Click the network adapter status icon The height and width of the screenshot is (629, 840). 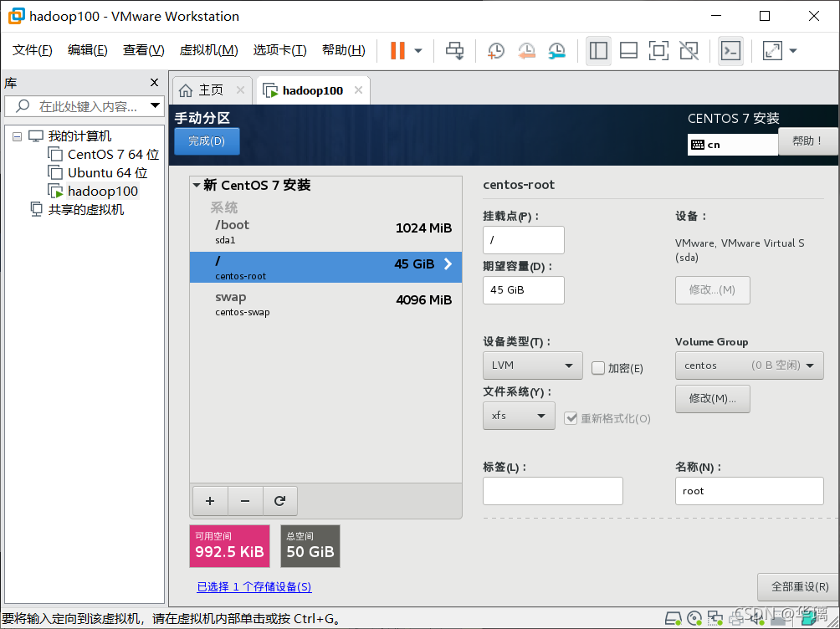[715, 618]
